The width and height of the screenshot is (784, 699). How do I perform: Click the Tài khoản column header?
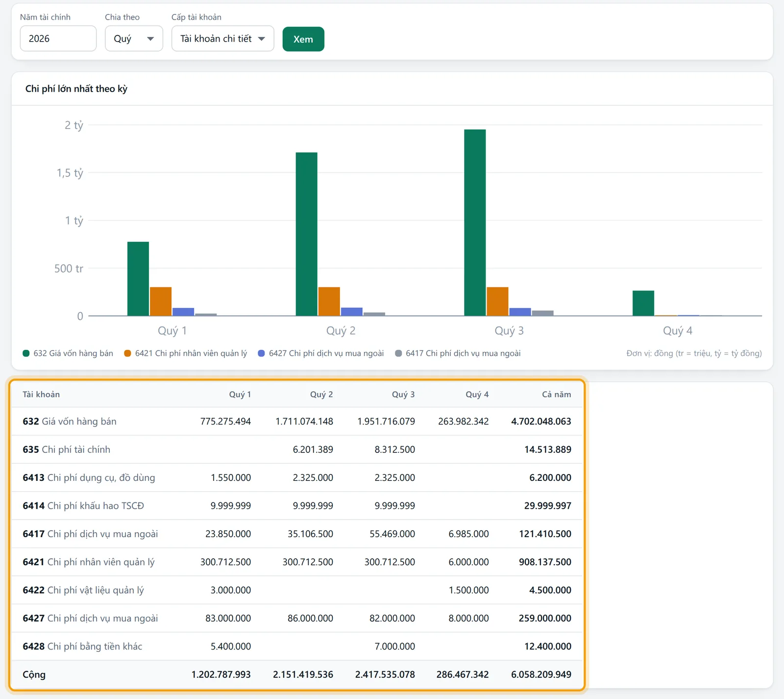point(41,395)
